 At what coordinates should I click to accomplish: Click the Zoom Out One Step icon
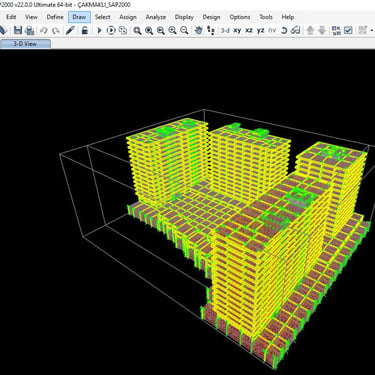click(184, 30)
